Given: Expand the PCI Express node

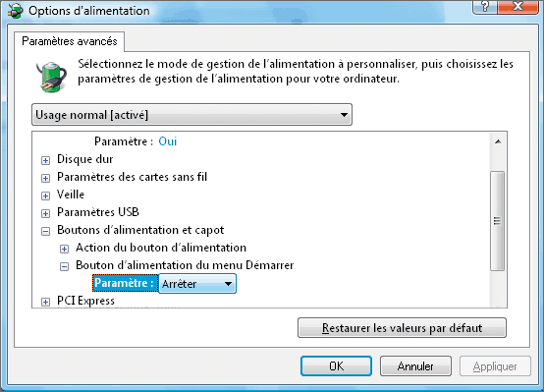Looking at the screenshot, I should click(x=45, y=302).
